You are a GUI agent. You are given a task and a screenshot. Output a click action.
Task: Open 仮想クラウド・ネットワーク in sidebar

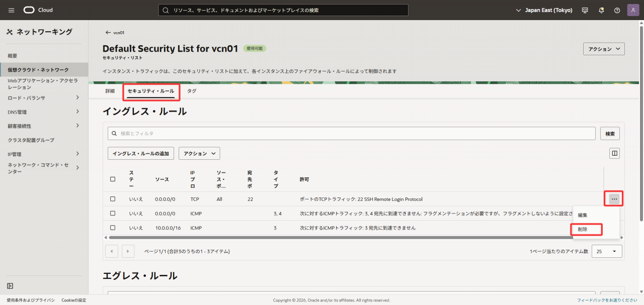38,70
